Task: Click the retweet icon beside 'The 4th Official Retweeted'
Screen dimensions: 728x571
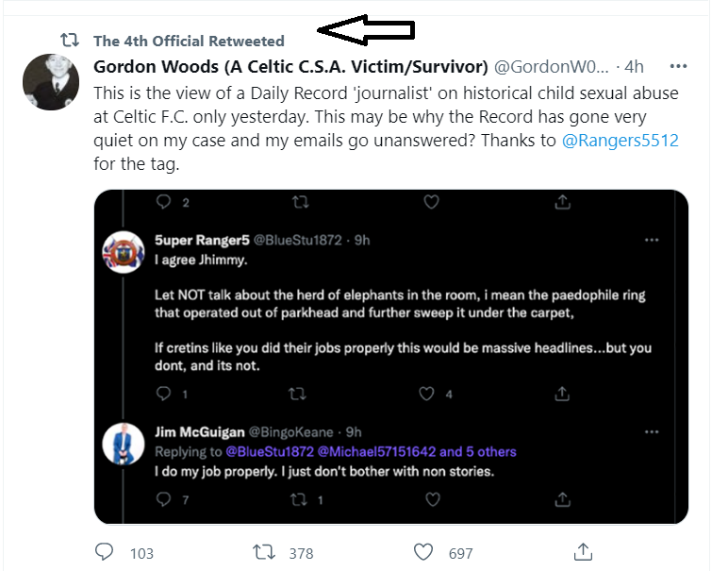Action: tap(70, 40)
